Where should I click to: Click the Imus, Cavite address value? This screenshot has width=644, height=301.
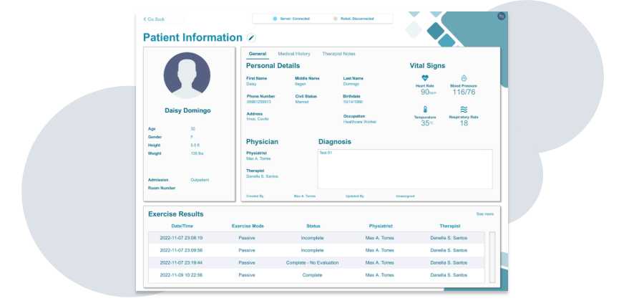(258, 119)
